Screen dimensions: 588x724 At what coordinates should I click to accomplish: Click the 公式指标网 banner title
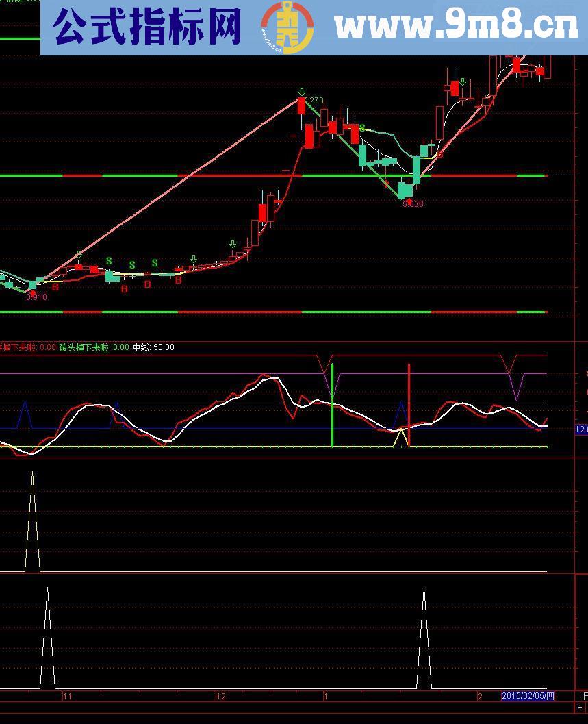[x=147, y=27]
